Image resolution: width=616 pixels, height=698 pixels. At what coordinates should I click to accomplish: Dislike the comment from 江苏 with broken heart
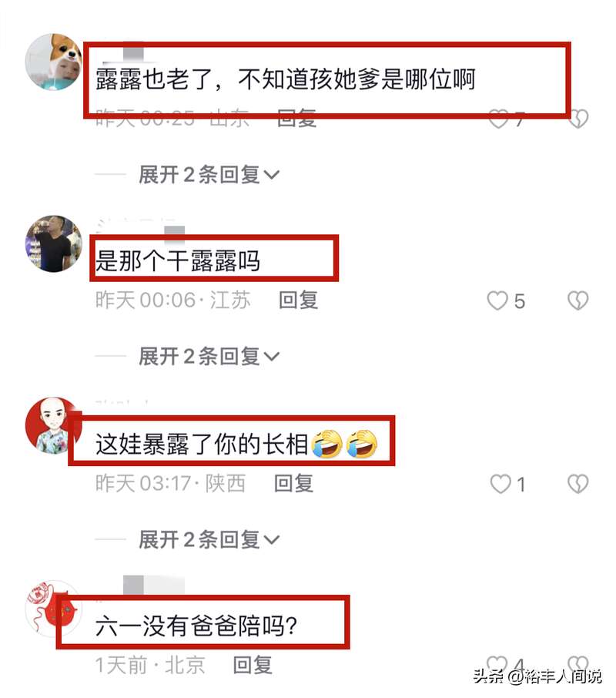[x=577, y=300]
